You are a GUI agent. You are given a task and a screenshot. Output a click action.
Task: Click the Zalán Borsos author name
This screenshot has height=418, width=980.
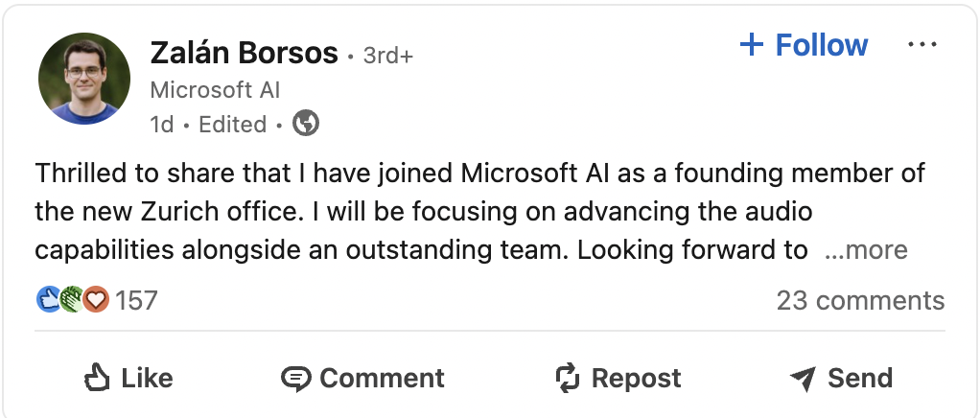coord(245,54)
